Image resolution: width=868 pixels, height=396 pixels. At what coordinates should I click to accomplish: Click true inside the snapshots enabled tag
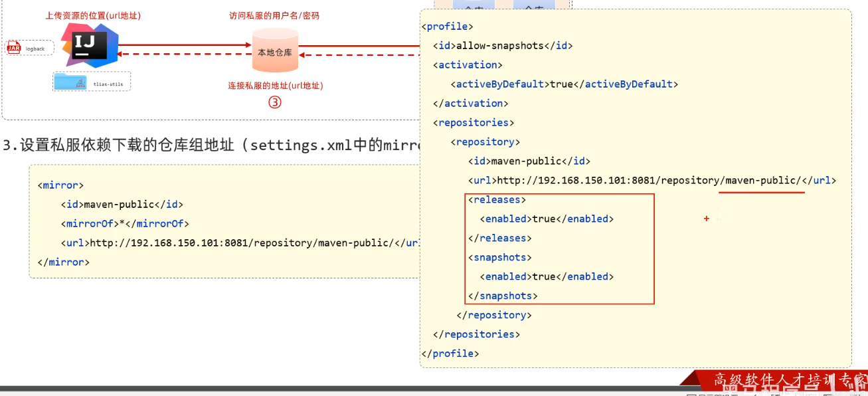(x=544, y=276)
